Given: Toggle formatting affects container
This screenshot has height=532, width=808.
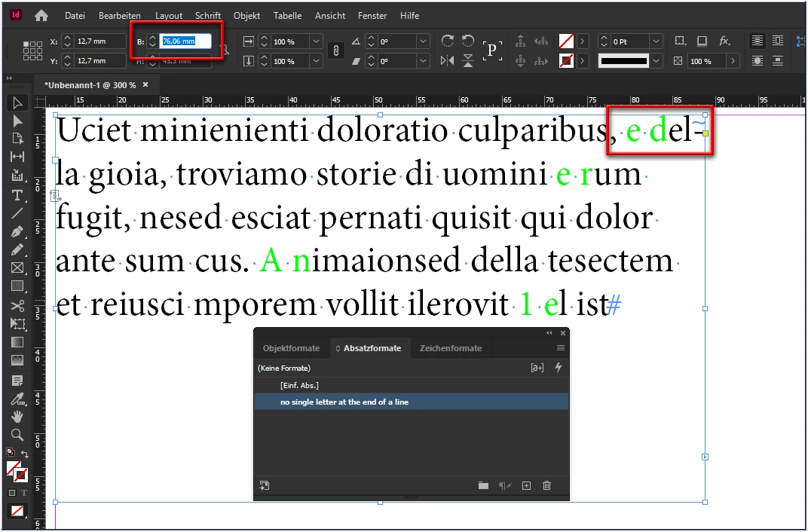Looking at the screenshot, I should tap(12, 493).
